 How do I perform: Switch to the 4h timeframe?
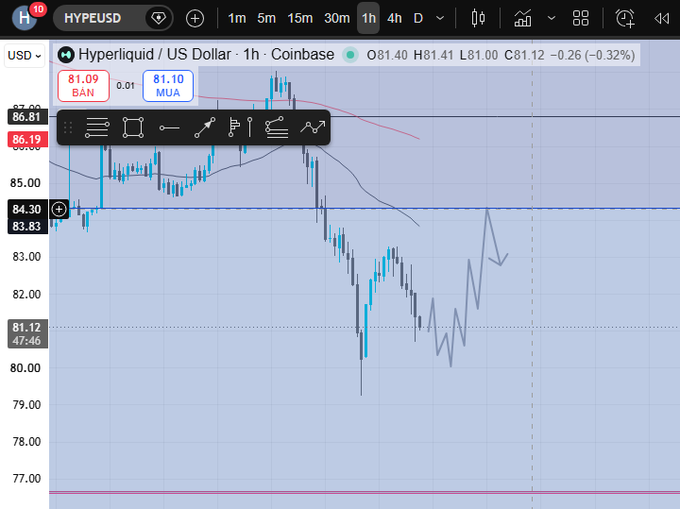pyautogui.click(x=394, y=18)
